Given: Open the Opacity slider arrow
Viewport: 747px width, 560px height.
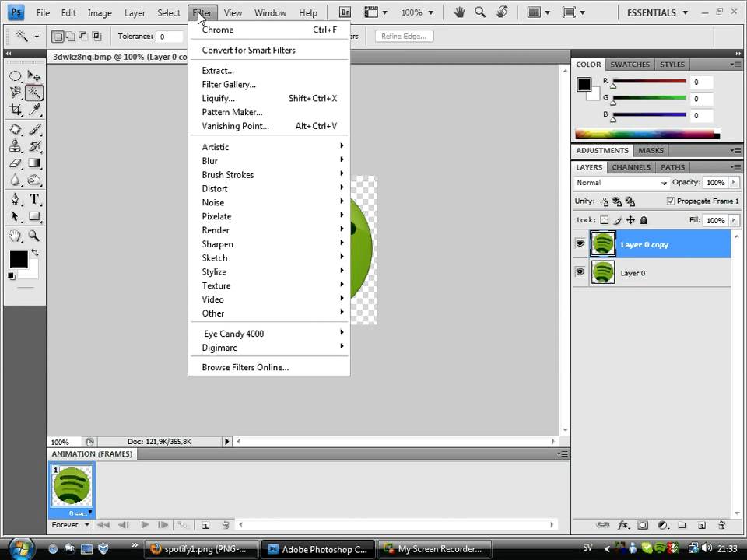Looking at the screenshot, I should (x=734, y=182).
